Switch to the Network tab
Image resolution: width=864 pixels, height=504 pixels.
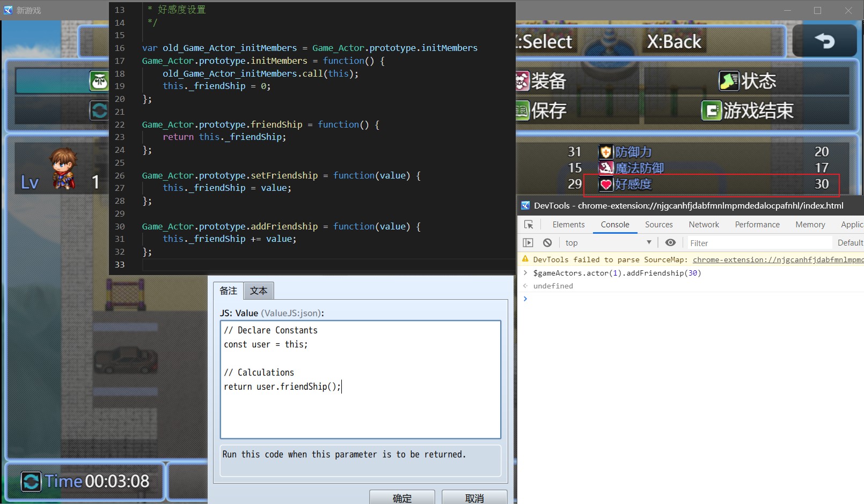click(704, 225)
